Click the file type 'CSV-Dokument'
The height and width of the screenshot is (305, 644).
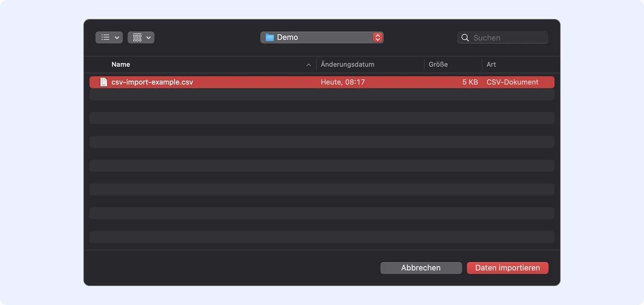(512, 82)
